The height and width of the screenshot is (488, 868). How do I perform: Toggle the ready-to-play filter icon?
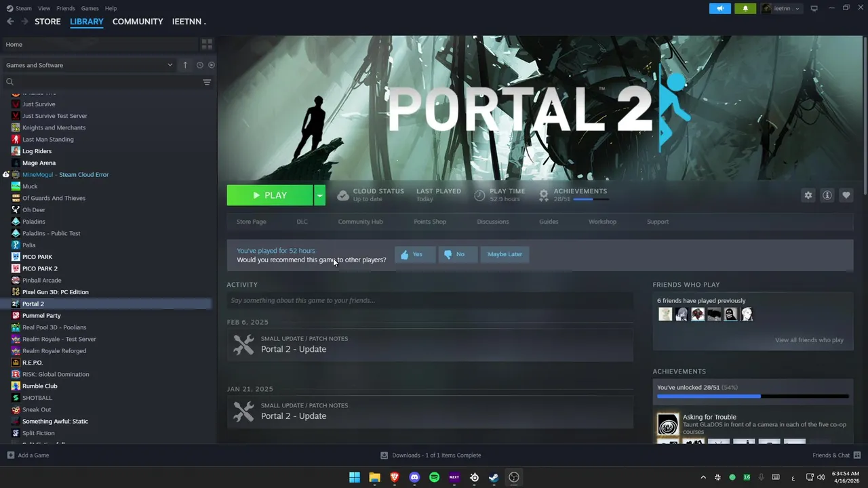tap(212, 65)
